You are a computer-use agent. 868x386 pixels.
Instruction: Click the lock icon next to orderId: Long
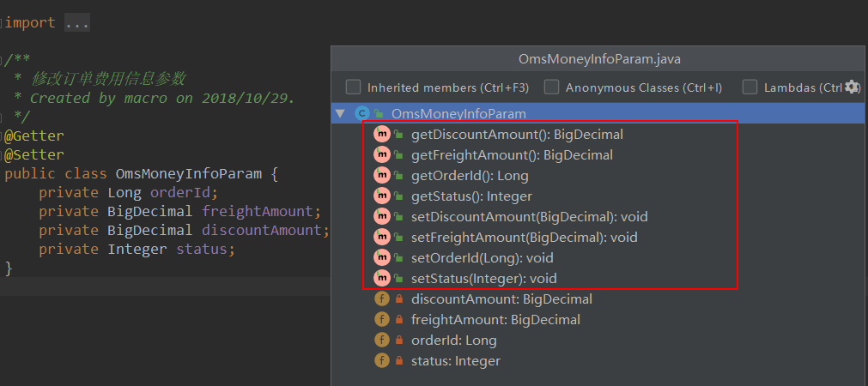[x=399, y=341]
